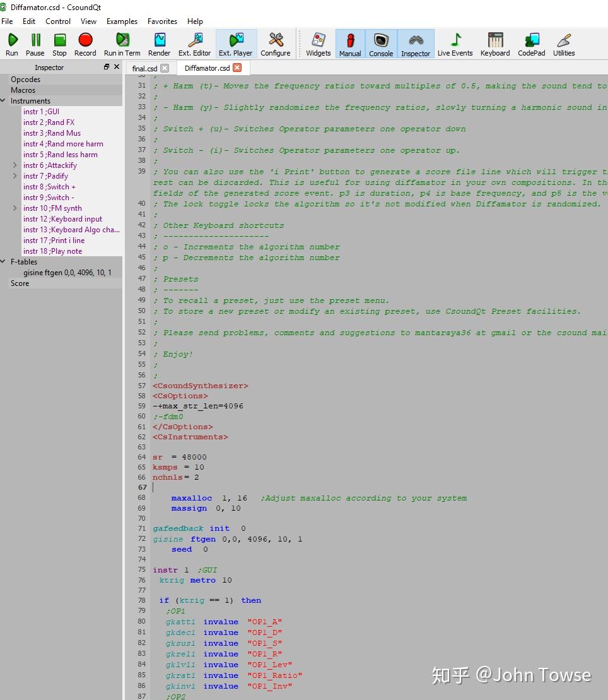Click the Render icon
The height and width of the screenshot is (700, 608).
160,44
